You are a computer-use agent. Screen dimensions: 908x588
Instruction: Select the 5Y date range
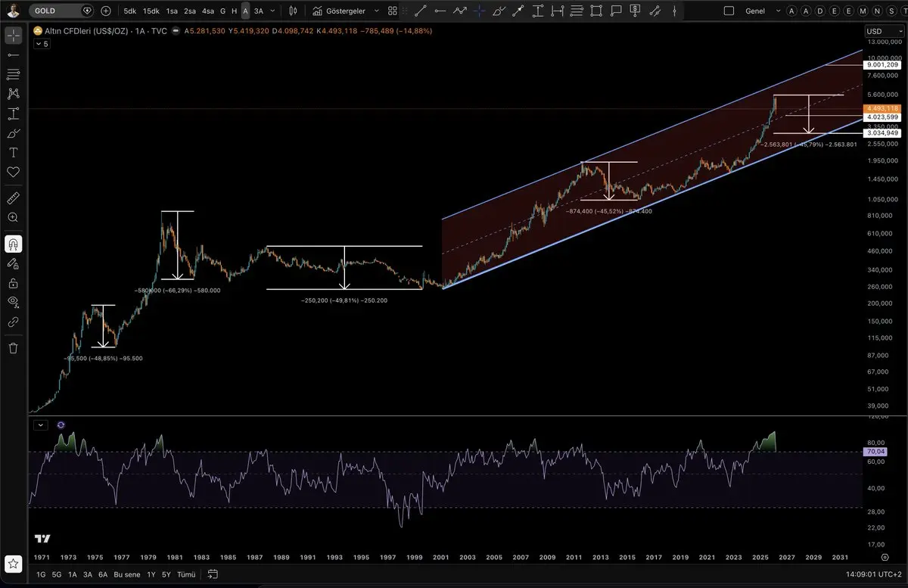166,574
